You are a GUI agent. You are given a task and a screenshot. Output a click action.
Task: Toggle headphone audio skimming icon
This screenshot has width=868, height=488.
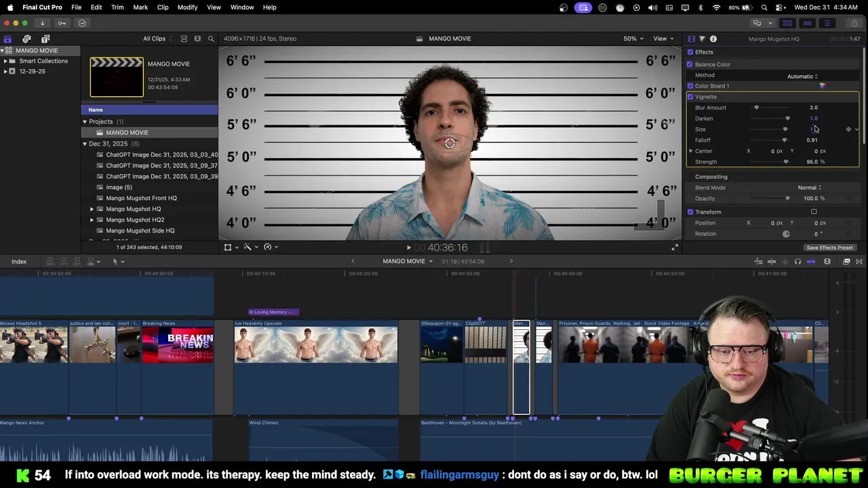[x=797, y=262]
